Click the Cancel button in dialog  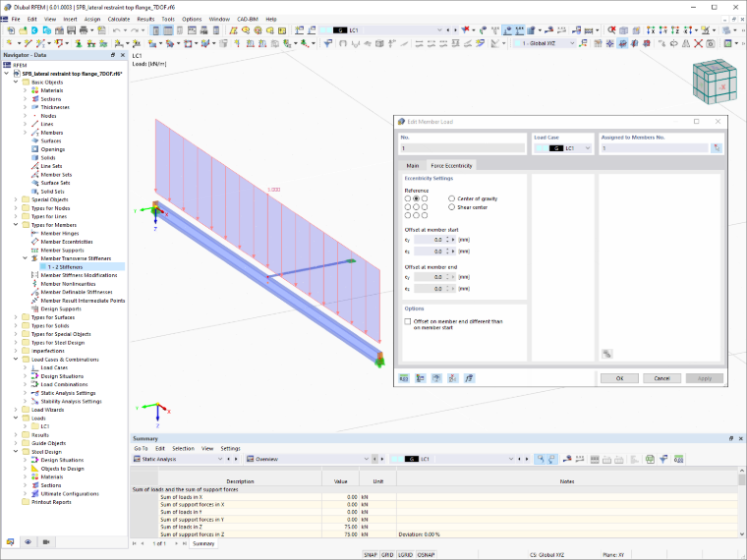coord(661,378)
